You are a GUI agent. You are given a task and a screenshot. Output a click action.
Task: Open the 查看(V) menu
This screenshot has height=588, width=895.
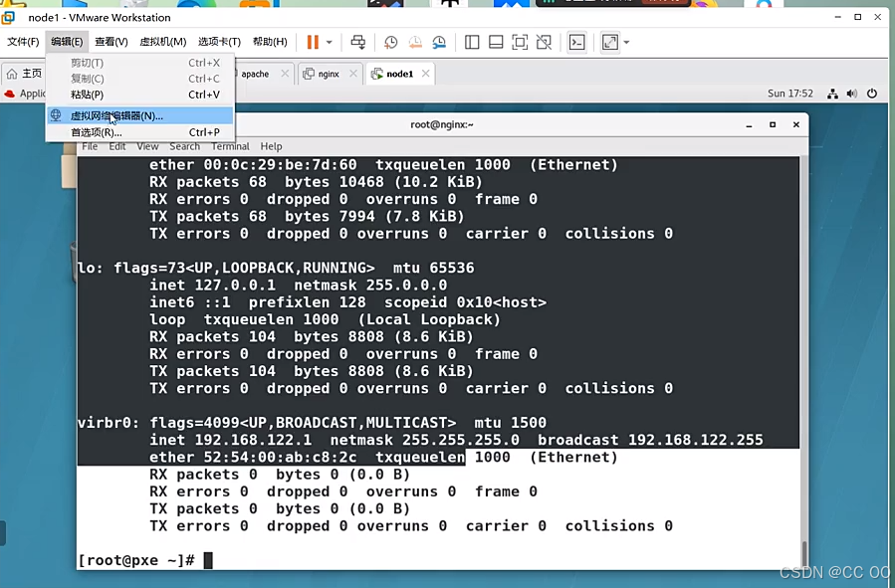(112, 42)
